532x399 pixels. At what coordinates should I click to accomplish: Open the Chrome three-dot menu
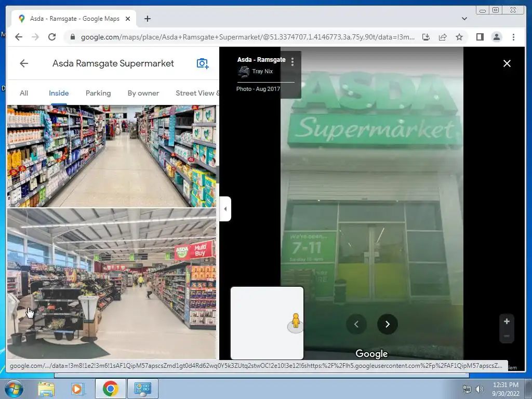click(513, 37)
